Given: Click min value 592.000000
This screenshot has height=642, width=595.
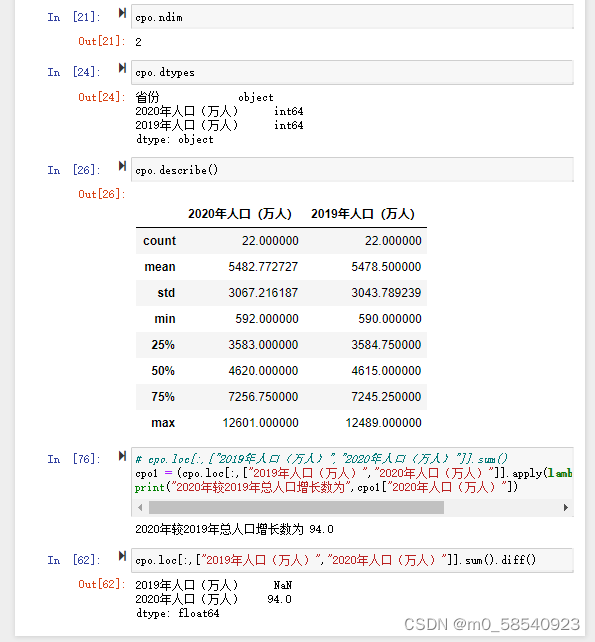Looking at the screenshot, I should click(x=267, y=319).
